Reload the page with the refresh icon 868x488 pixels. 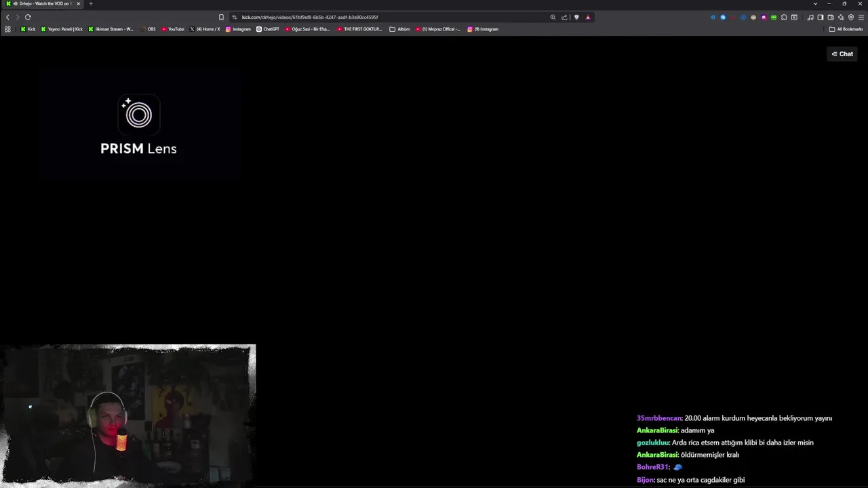tap(28, 17)
